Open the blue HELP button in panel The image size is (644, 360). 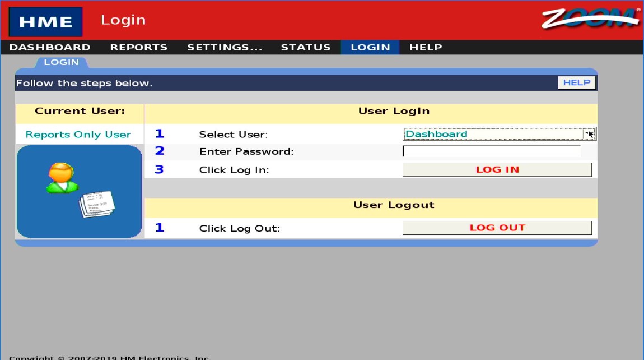point(576,82)
